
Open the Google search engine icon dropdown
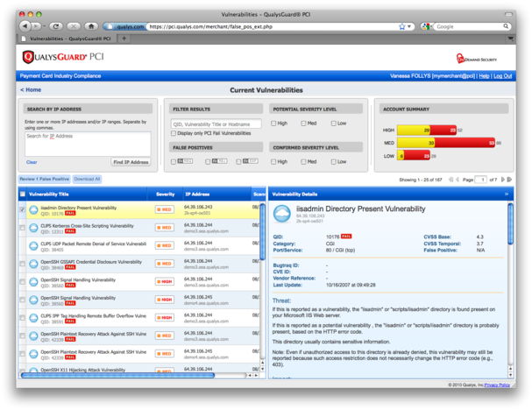pos(426,26)
